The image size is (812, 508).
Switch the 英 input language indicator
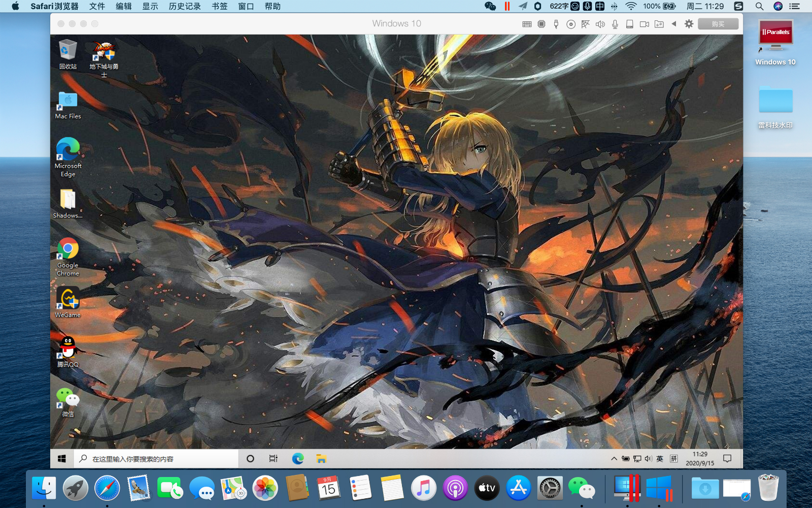pyautogui.click(x=660, y=459)
